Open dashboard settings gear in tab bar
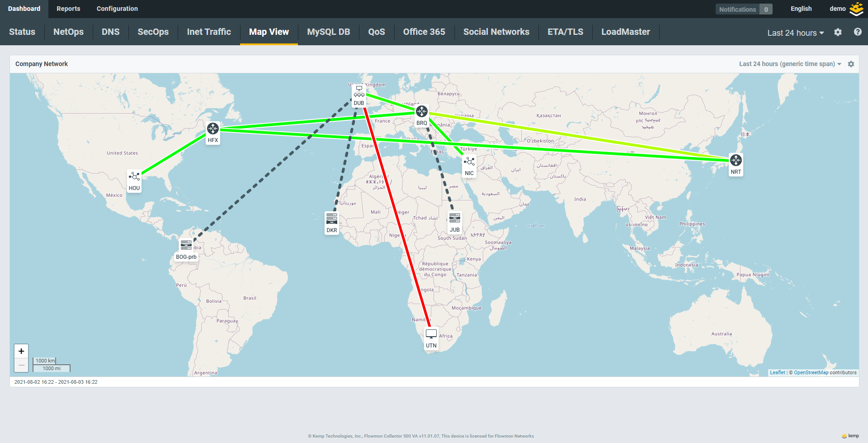The width and height of the screenshot is (868, 443). 838,32
